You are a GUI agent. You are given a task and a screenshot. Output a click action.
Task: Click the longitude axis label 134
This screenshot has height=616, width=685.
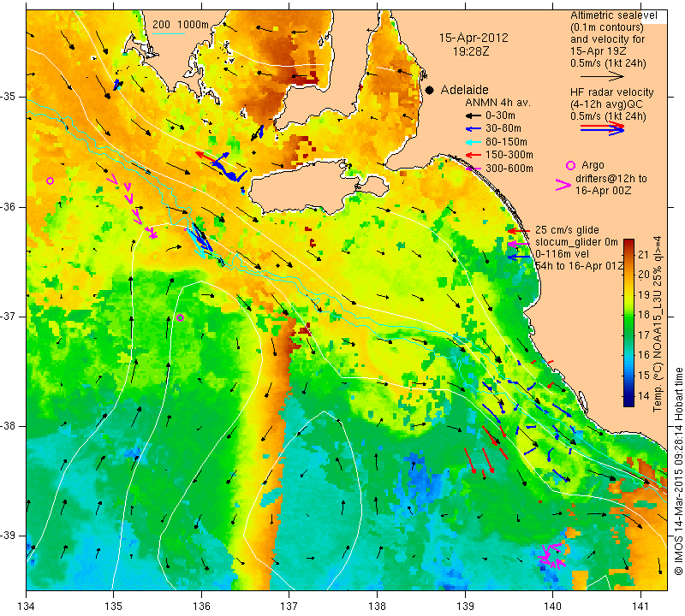pyautogui.click(x=27, y=607)
